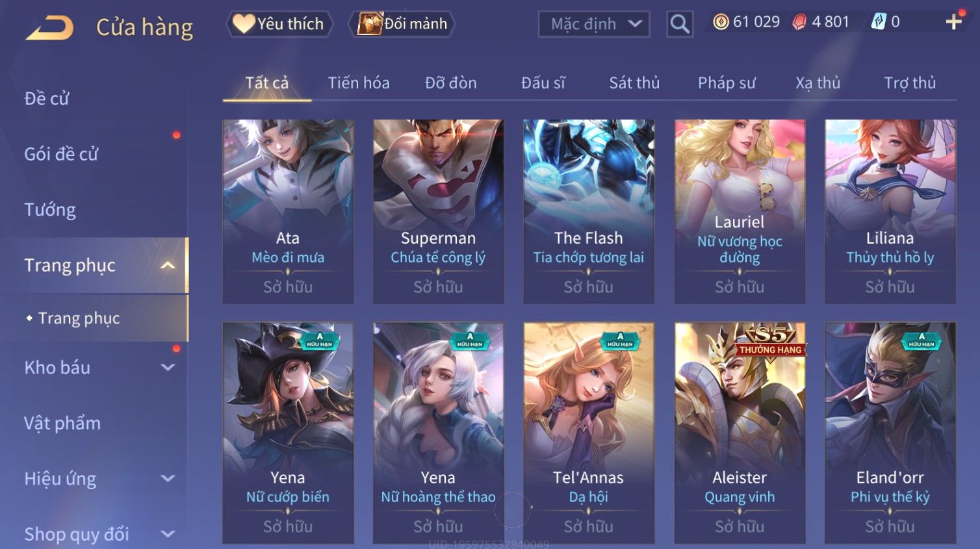Viewport: 980px width, 549px height.
Task: Click the golden back arrow icon
Action: click(49, 28)
